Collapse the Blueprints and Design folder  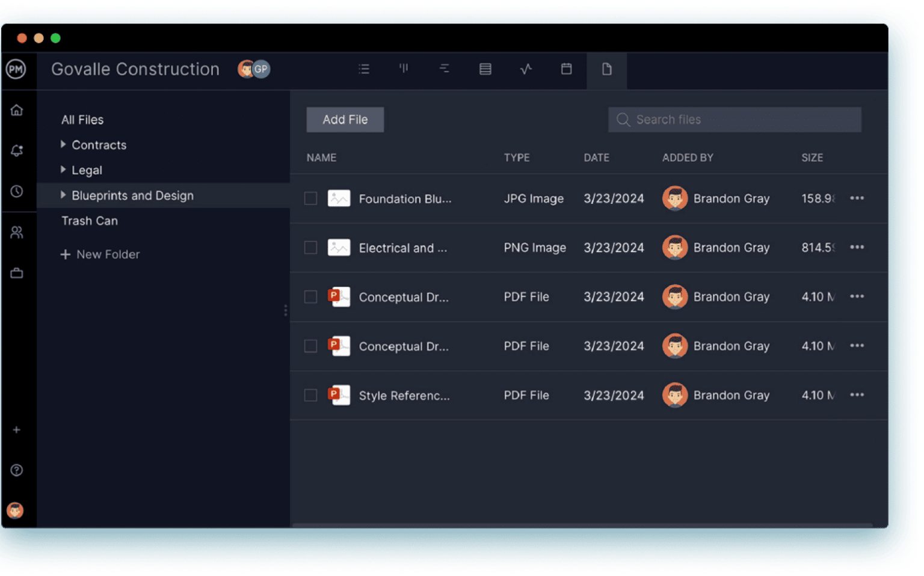64,195
